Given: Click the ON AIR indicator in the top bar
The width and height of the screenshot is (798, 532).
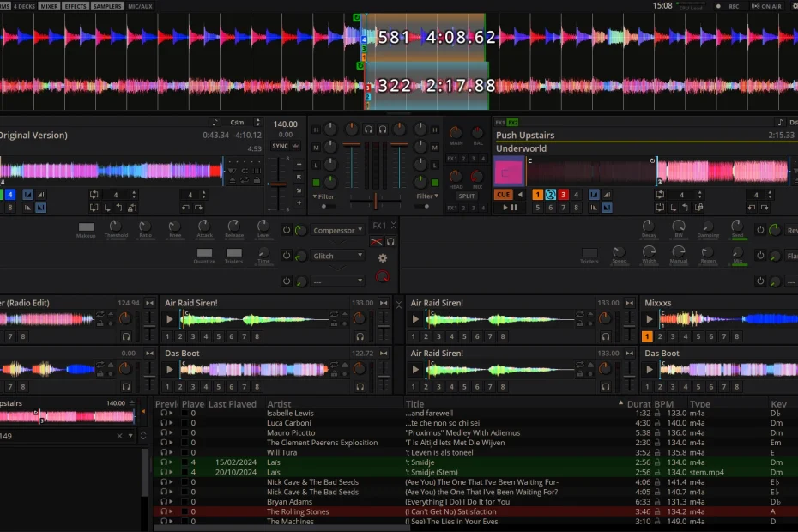Looking at the screenshot, I should pyautogui.click(x=768, y=5).
